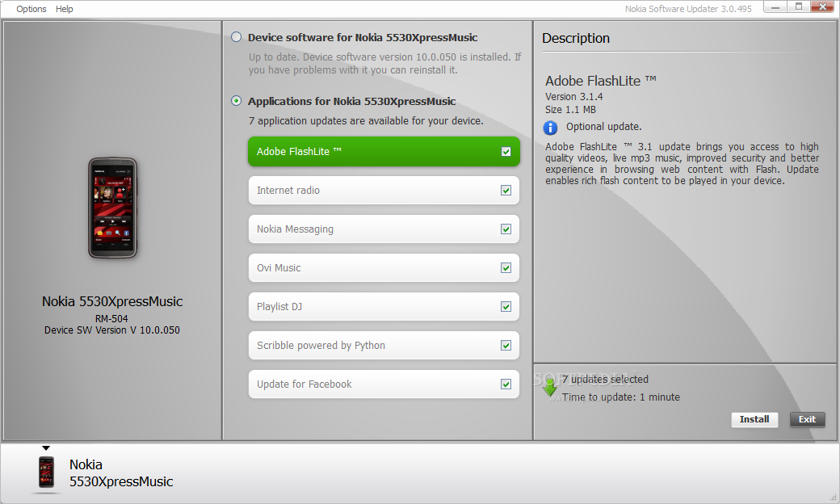840x504 pixels.
Task: Maximize the Nokia Software Updater window
Action: pos(798,7)
